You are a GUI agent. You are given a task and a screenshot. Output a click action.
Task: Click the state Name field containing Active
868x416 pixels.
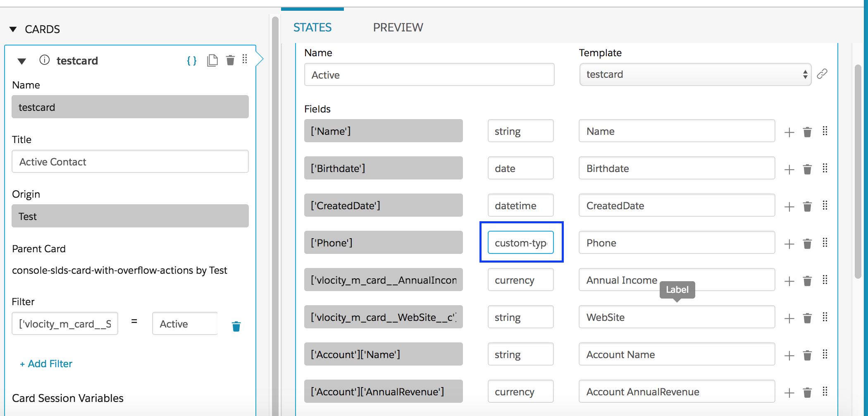point(429,74)
